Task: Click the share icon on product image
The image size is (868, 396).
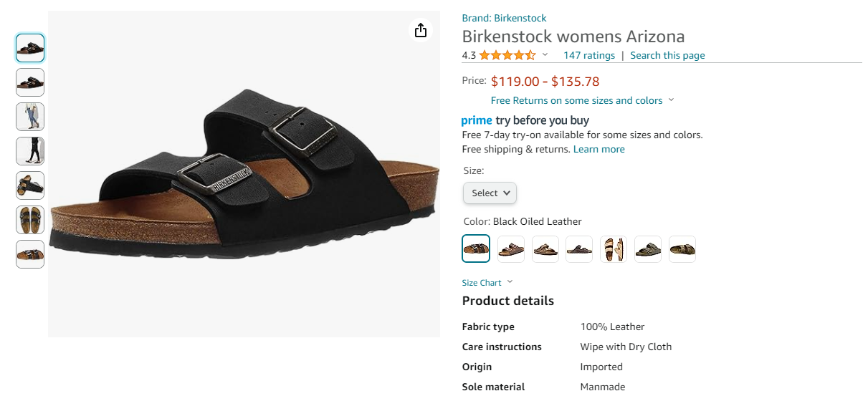Action: click(421, 30)
